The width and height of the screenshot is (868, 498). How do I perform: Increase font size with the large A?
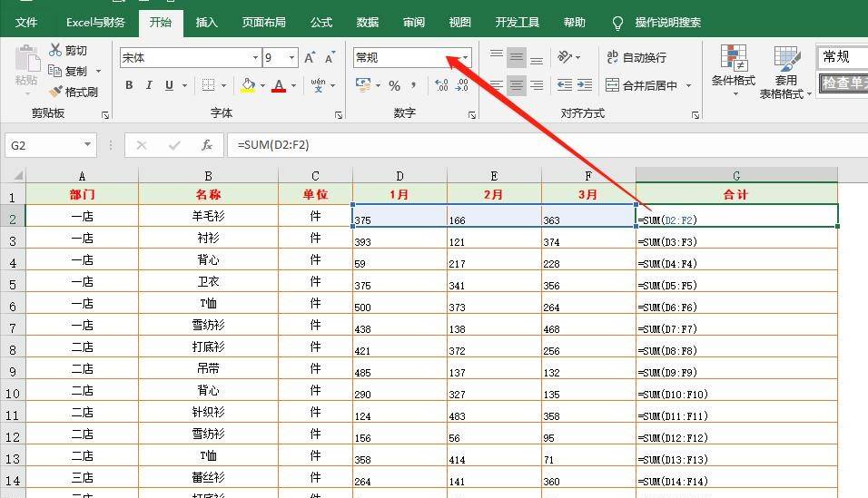310,57
